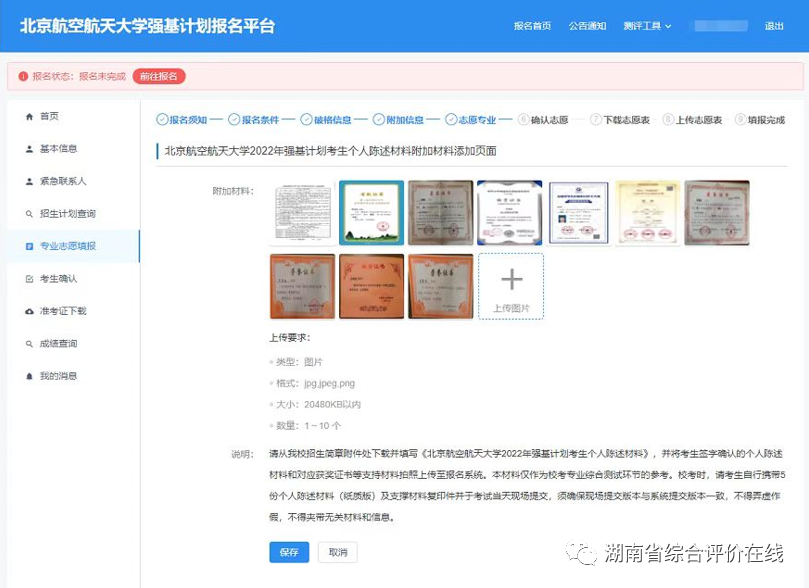
Task: Click the bell icon beside 我的消息
Action: [x=29, y=377]
